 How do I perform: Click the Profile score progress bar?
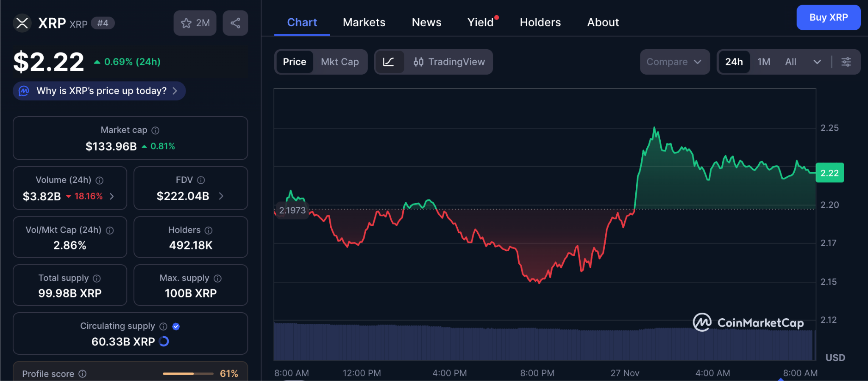point(188,374)
